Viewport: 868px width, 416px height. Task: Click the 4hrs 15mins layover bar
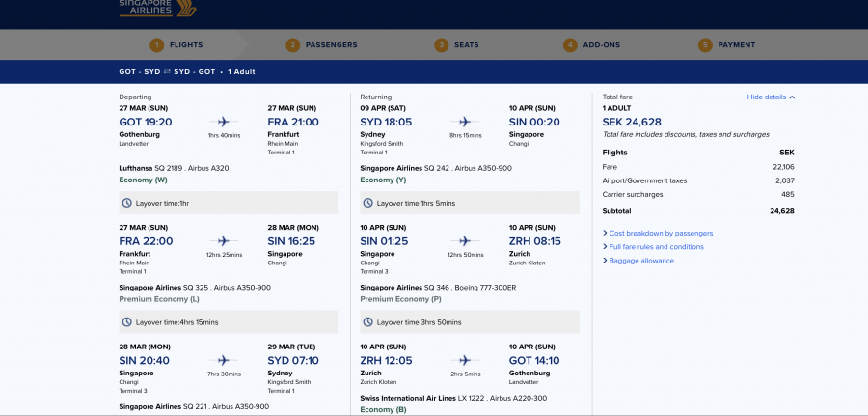point(228,322)
